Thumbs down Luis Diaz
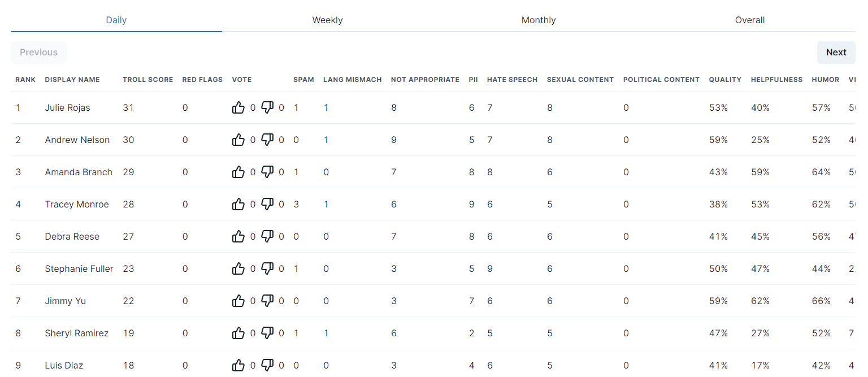The height and width of the screenshot is (377, 868). click(x=268, y=365)
